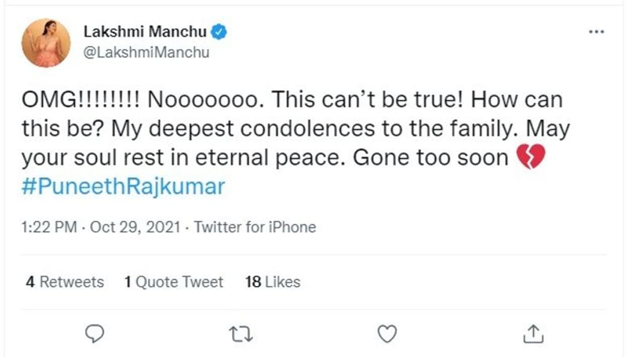Click the 'Gone too soon' tweet text
The image size is (644, 357).
431,158
